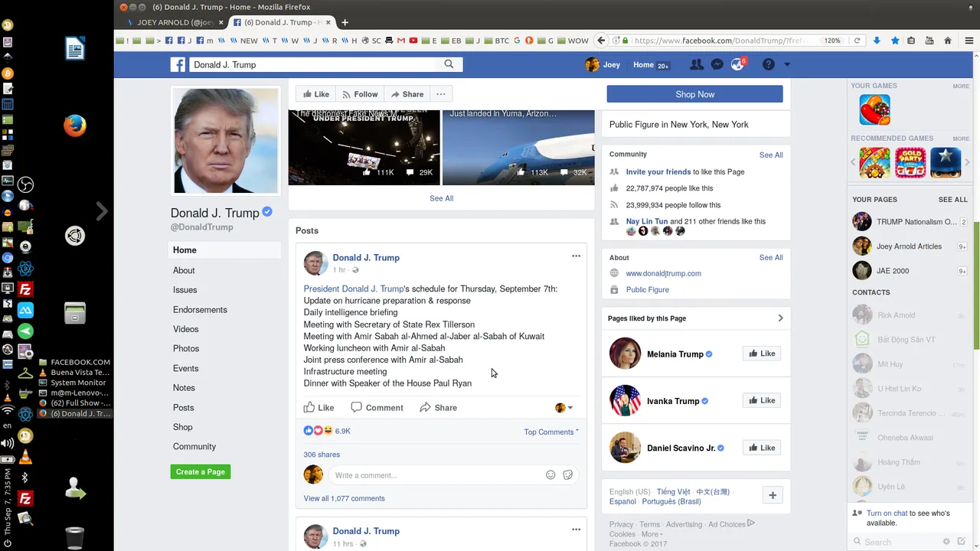Open the Notifications globe icon with badge
Image resolution: width=980 pixels, height=551 pixels.
(737, 65)
